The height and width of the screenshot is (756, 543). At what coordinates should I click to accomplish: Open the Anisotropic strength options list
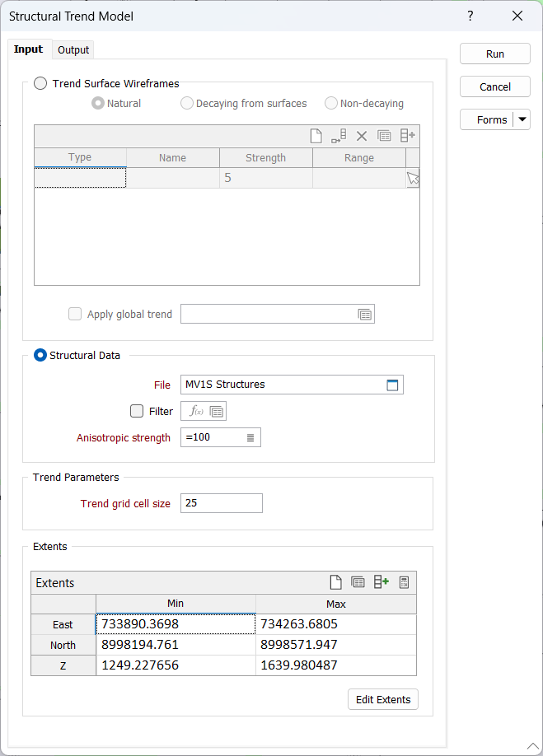[250, 437]
